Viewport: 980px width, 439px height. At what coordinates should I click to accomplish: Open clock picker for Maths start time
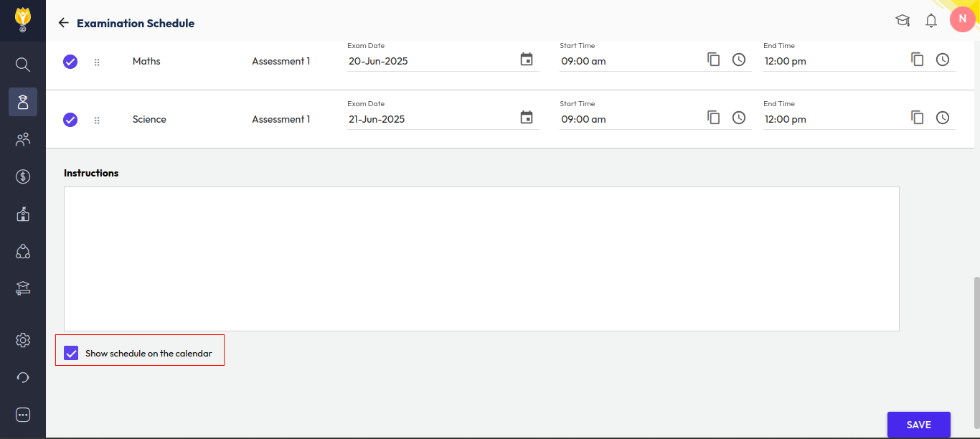click(x=739, y=60)
